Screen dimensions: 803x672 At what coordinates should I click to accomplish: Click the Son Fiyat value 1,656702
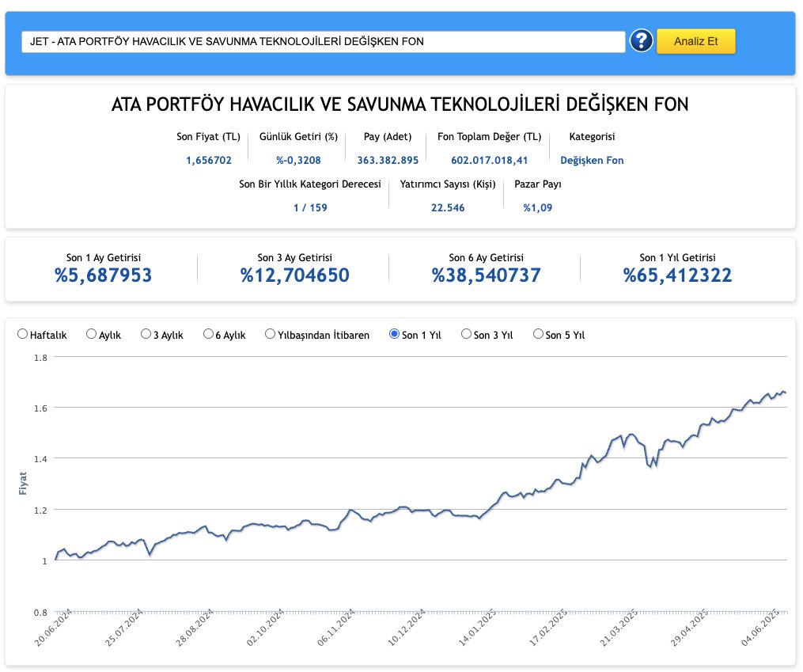coord(208,161)
